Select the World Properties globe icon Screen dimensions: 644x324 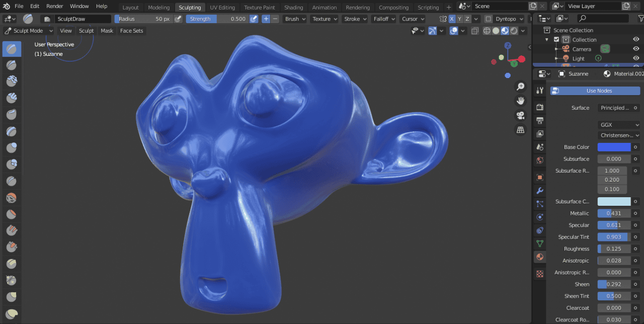(x=539, y=160)
